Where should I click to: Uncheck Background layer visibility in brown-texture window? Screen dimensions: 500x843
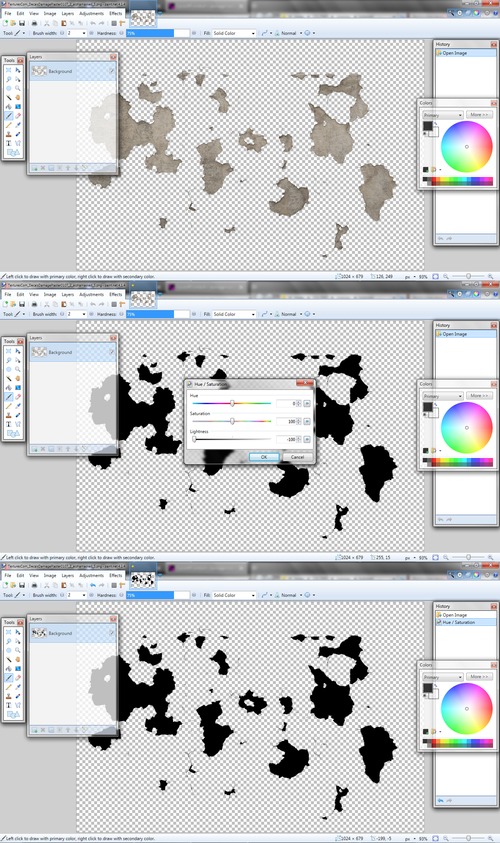[x=112, y=70]
